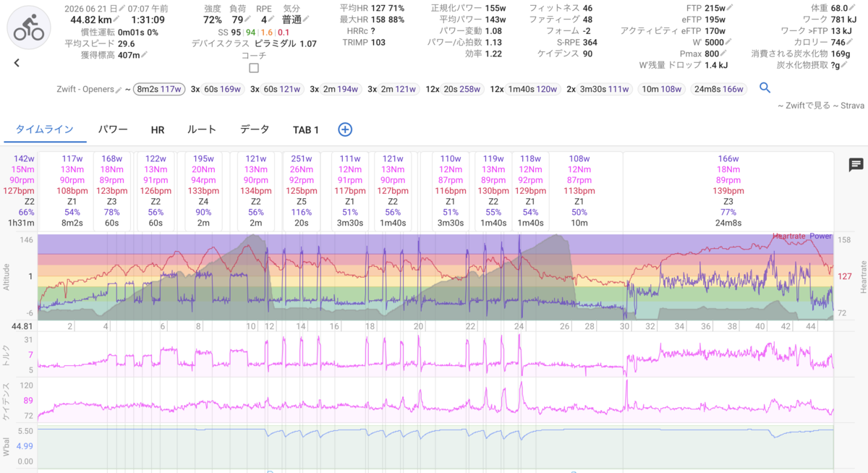This screenshot has width=868, height=473.
Task: Click the Heartrate legend label on chart
Action: click(x=789, y=236)
